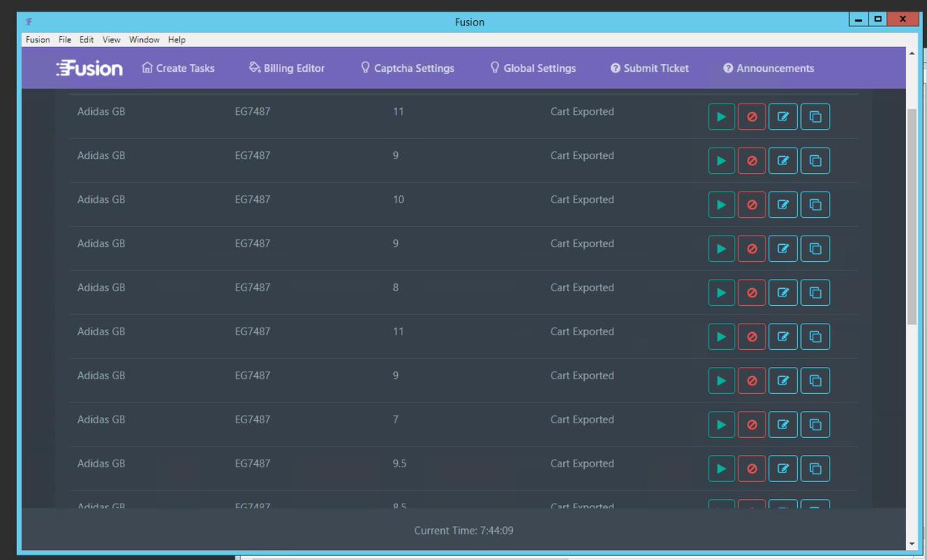Click the Current Time 7:44:09 text
The width and height of the screenshot is (927, 560).
[463, 530]
